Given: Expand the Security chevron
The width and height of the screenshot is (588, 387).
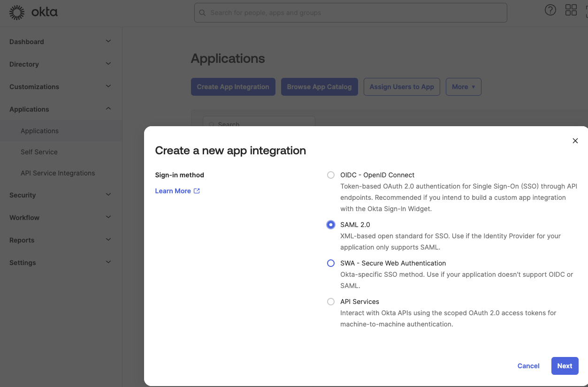Looking at the screenshot, I should [108, 195].
